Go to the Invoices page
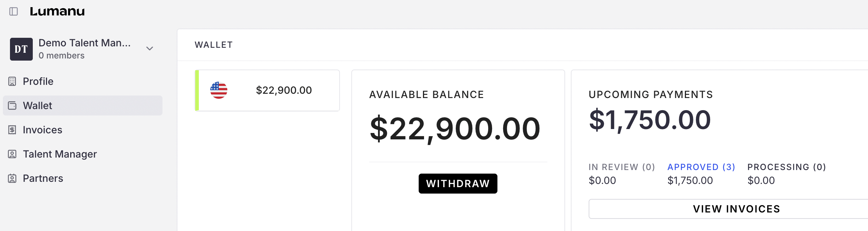 (42, 130)
